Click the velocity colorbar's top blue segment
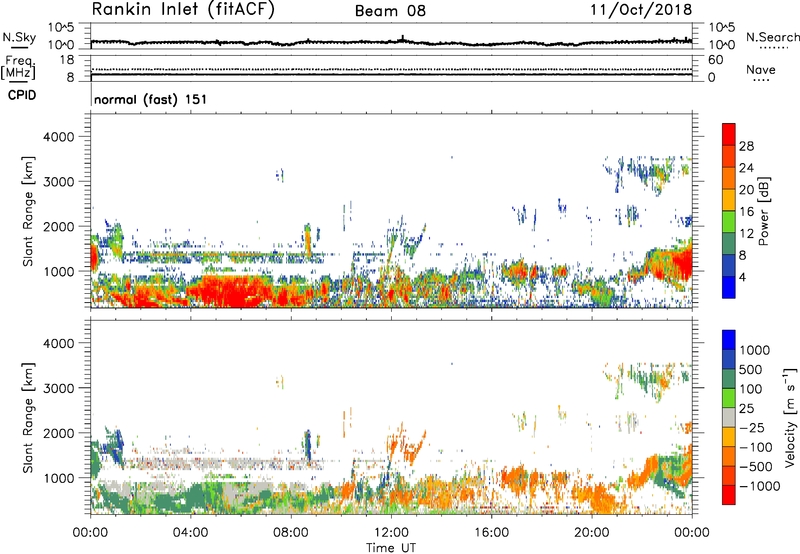 [729, 340]
